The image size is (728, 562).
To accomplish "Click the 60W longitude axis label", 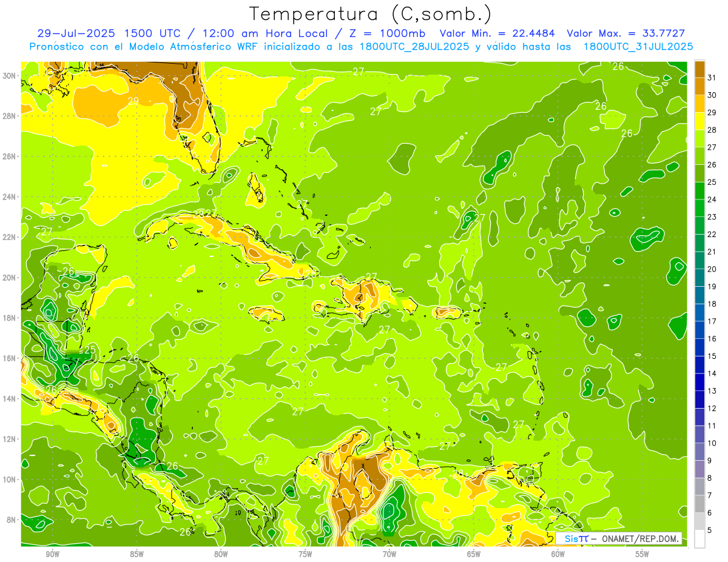I will pyautogui.click(x=559, y=554).
